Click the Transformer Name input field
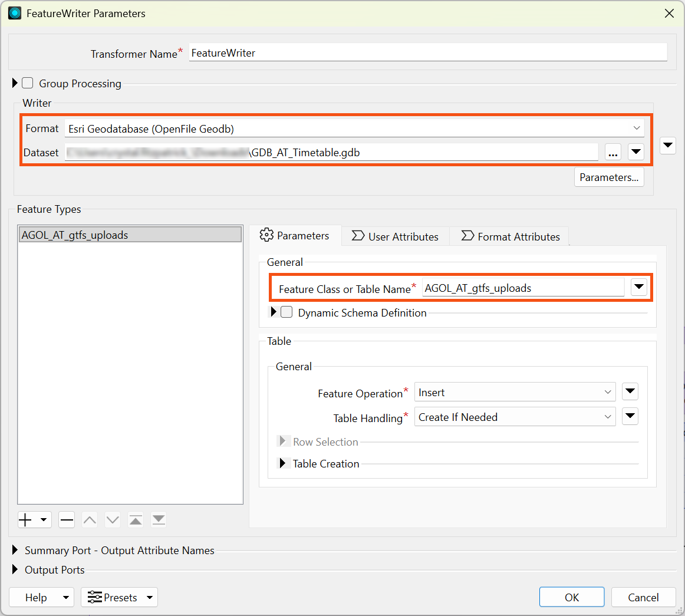This screenshot has width=685, height=616. coord(428,53)
